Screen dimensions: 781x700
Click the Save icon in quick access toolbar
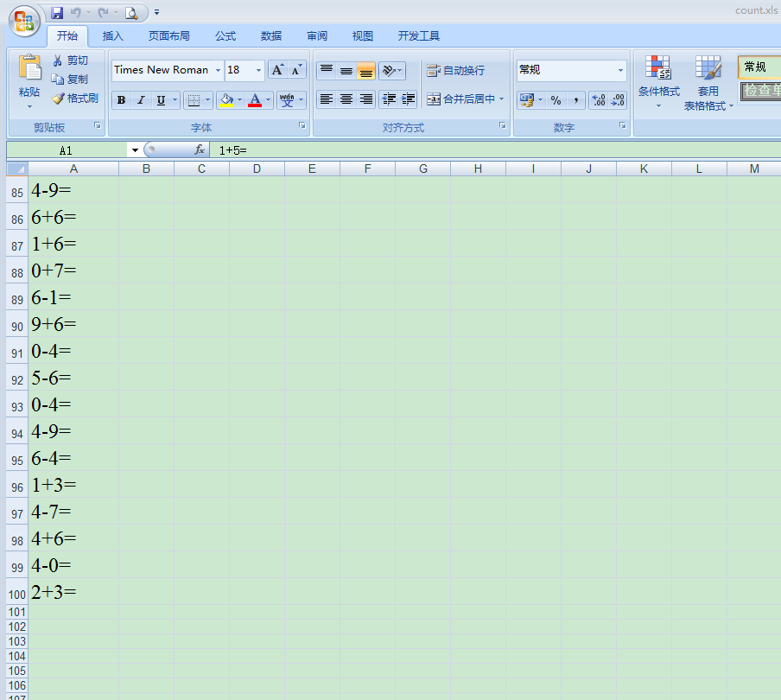57,12
